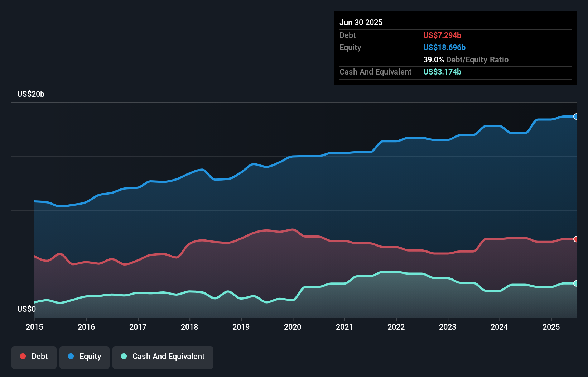Click the red dot icon in Debt legend
Viewport: 588px width, 377px height.
22,356
